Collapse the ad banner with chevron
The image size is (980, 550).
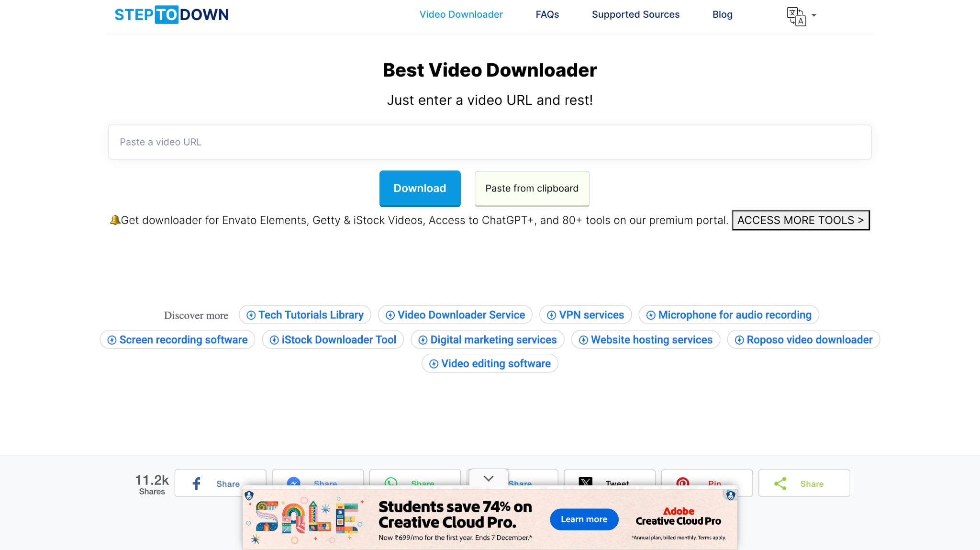pos(488,478)
